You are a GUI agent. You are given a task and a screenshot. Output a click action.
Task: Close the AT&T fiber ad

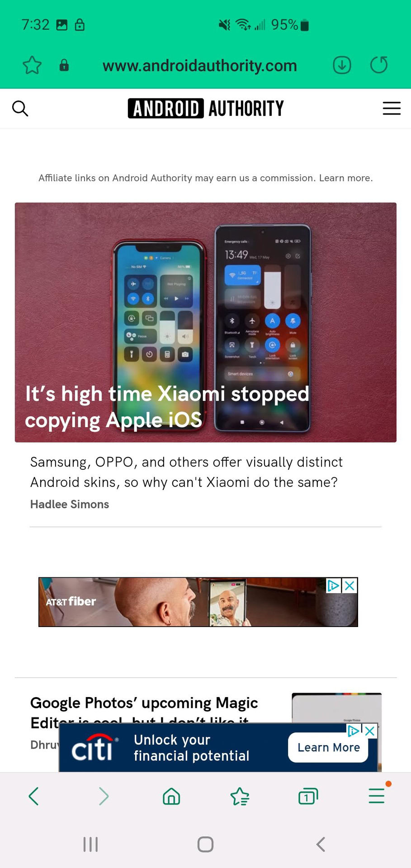point(350,586)
